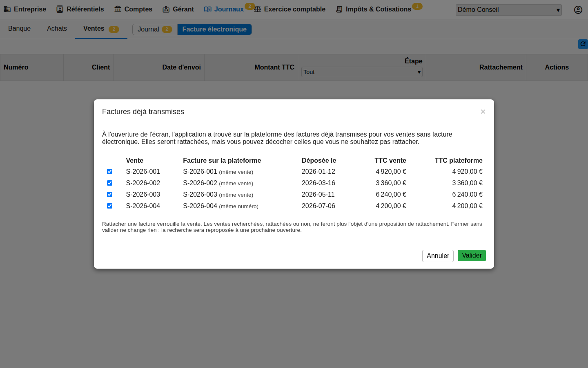Click the deposit date 2026-01-12

[x=318, y=172]
